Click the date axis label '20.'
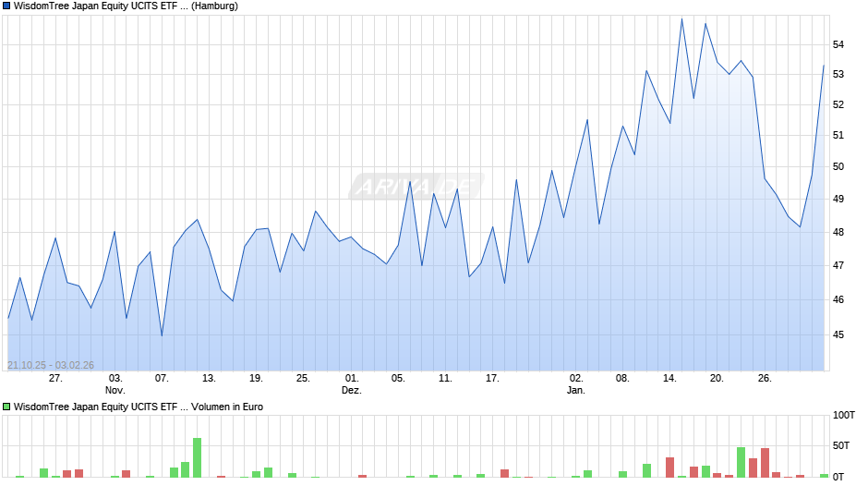 717,379
